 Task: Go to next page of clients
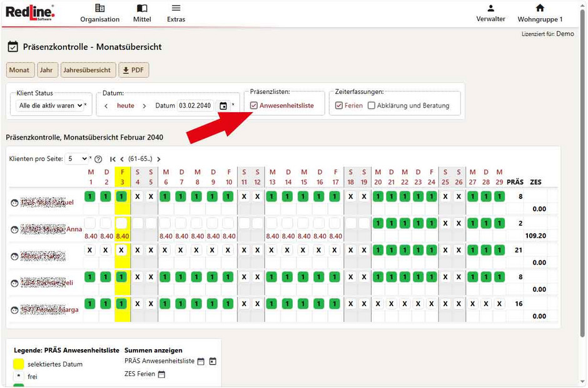point(159,160)
